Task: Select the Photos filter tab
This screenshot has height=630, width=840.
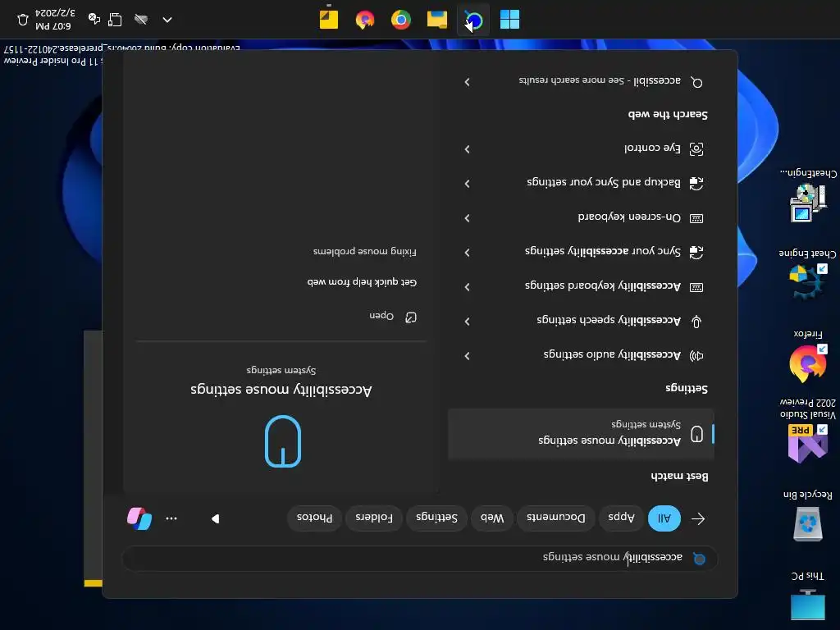Action: (314, 518)
